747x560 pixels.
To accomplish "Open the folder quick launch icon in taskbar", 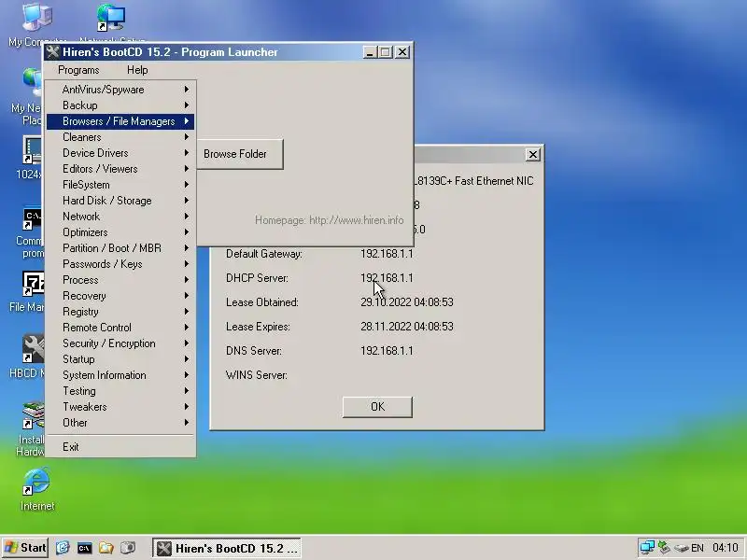I will (106, 548).
